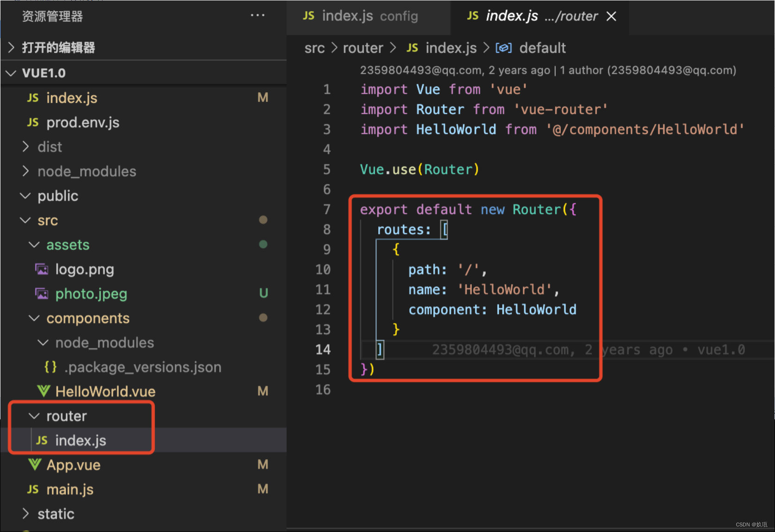775x532 pixels.
Task: Expand the 打开的编辑器 section
Action: (144, 47)
